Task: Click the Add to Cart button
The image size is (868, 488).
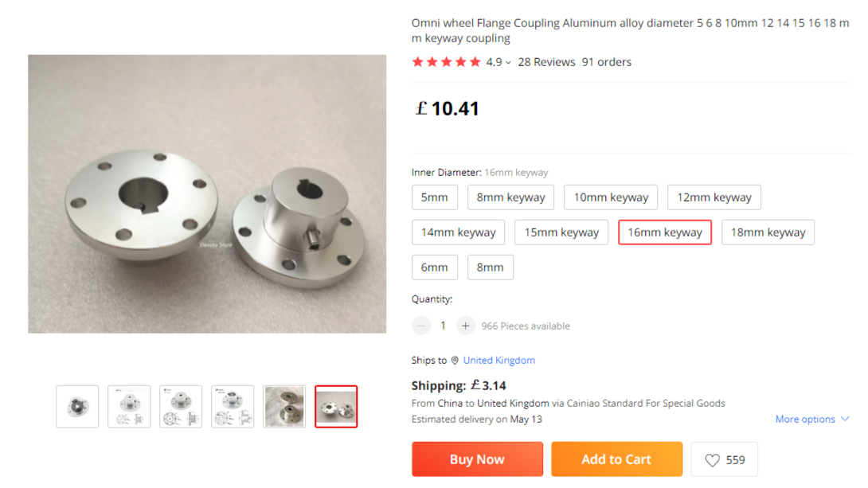Action: [616, 459]
